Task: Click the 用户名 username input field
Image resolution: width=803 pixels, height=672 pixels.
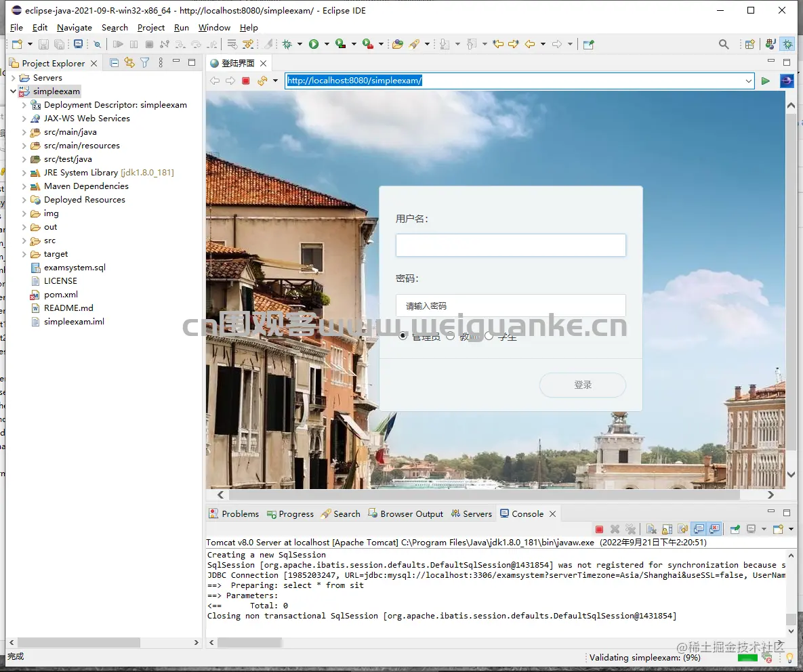Action: [x=510, y=245]
